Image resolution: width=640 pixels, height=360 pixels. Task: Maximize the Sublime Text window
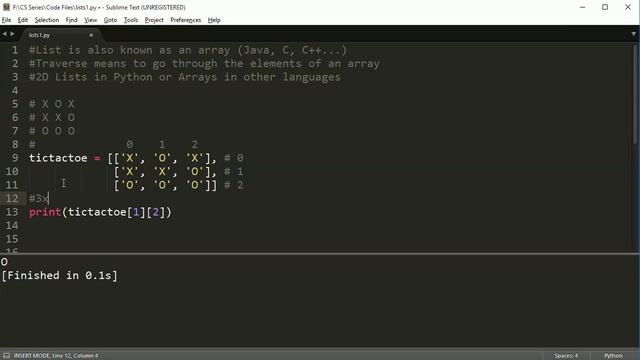point(605,7)
